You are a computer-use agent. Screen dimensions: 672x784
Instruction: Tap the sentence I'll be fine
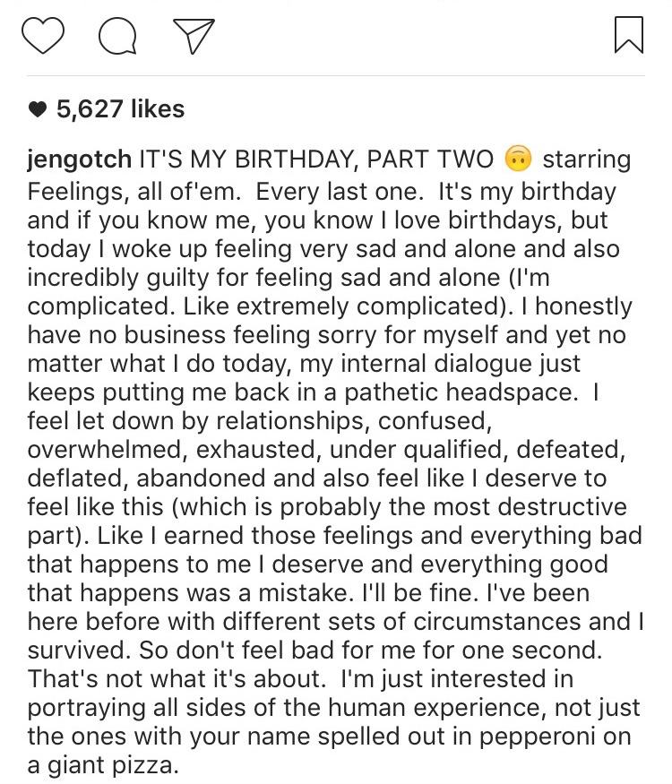point(417,592)
